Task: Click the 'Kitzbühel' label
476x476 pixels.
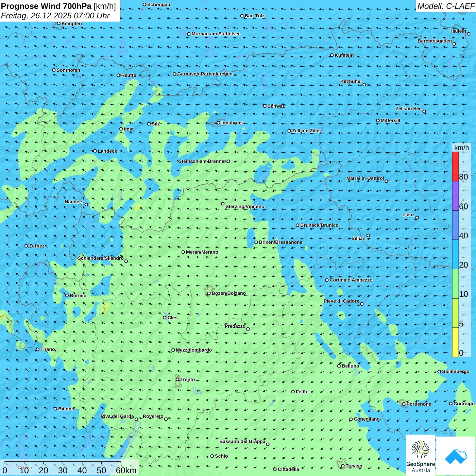Action: [x=351, y=81]
